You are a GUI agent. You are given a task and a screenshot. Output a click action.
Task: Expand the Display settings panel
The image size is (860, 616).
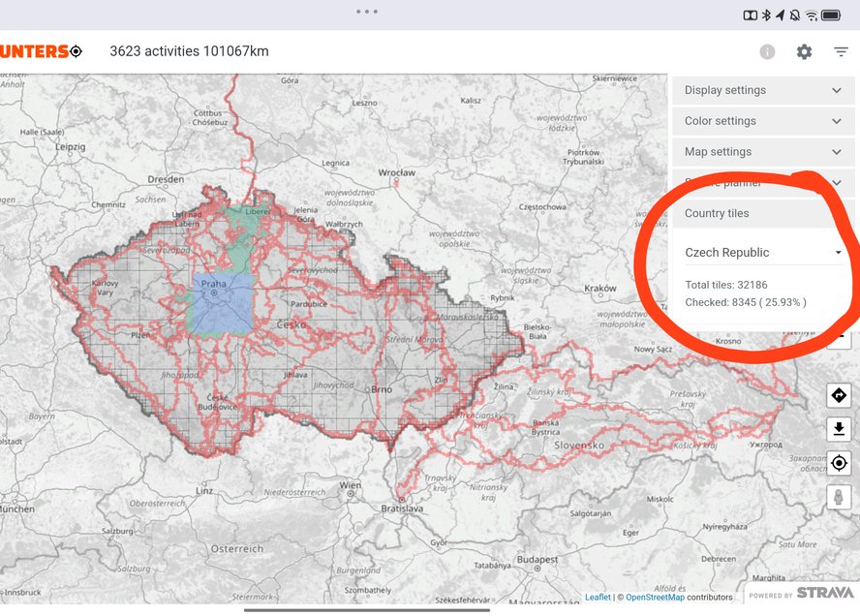pyautogui.click(x=763, y=90)
